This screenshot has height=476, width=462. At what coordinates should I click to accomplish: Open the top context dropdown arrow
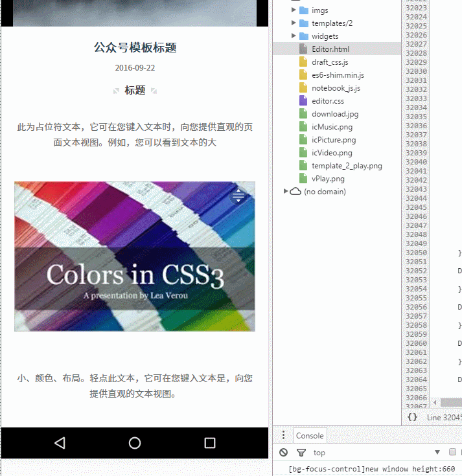[x=437, y=452]
